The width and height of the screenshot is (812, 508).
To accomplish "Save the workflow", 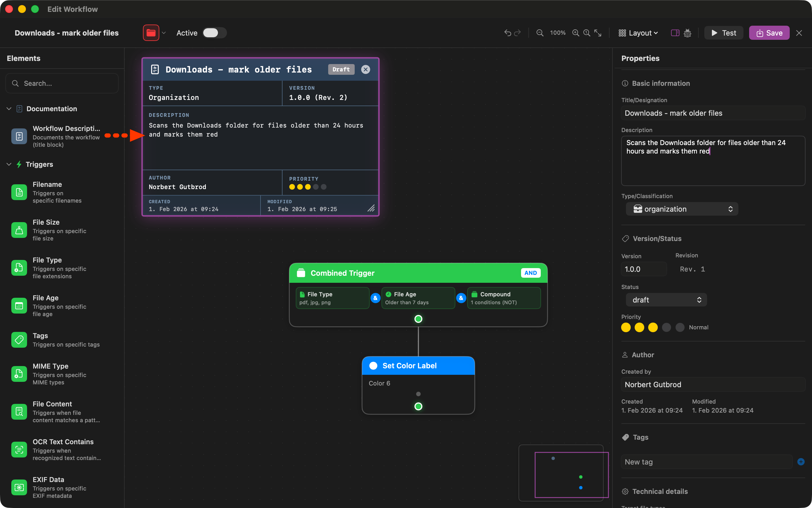I will point(769,33).
